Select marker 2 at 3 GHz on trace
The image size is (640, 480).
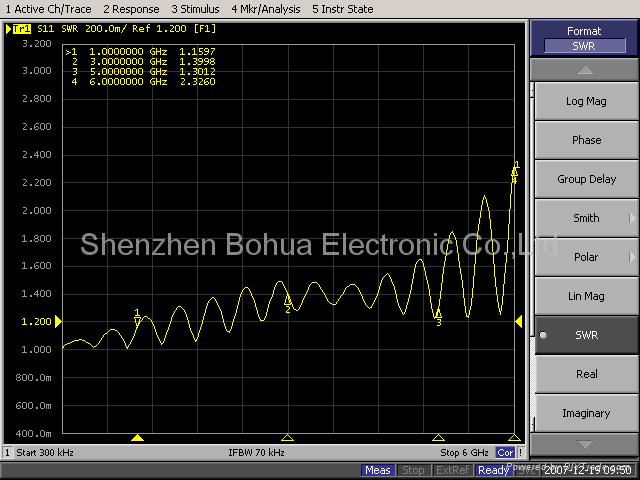(287, 304)
